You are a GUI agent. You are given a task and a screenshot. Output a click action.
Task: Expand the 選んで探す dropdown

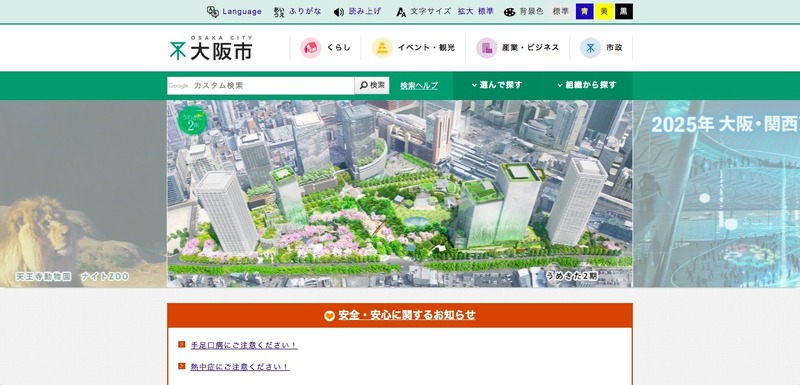(x=497, y=85)
